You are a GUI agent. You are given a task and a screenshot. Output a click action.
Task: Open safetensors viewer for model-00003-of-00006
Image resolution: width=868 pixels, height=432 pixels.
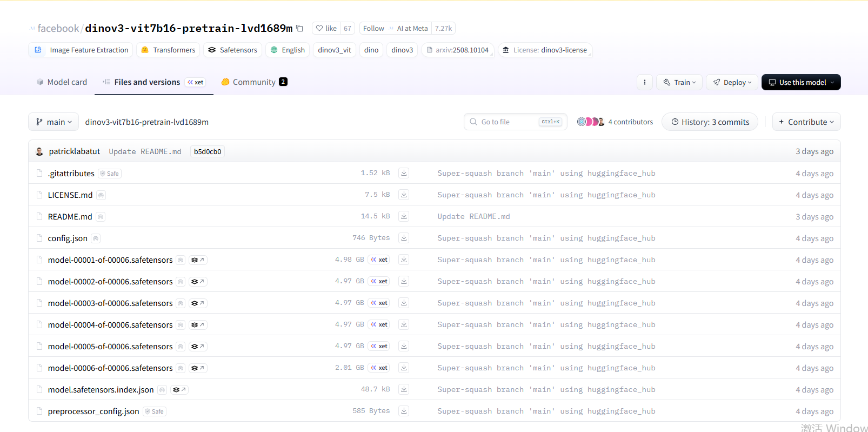coord(198,303)
